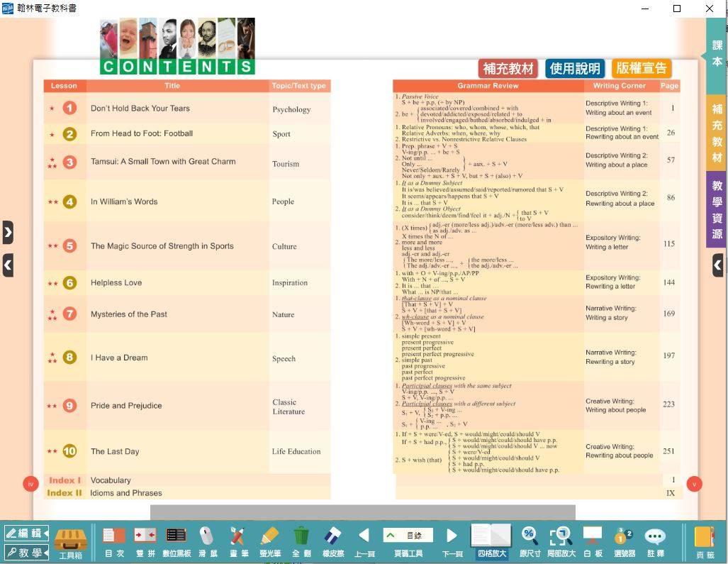This screenshot has width=728, height=564.
Task: Select the 螢光筆 highlighter tool
Action: [270, 543]
